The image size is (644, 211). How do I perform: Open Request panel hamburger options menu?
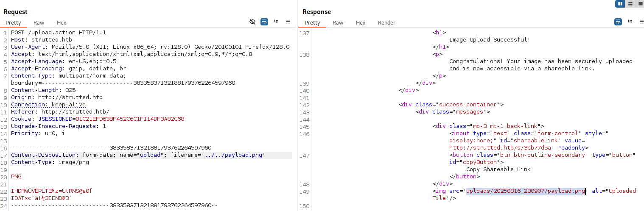pos(288,22)
